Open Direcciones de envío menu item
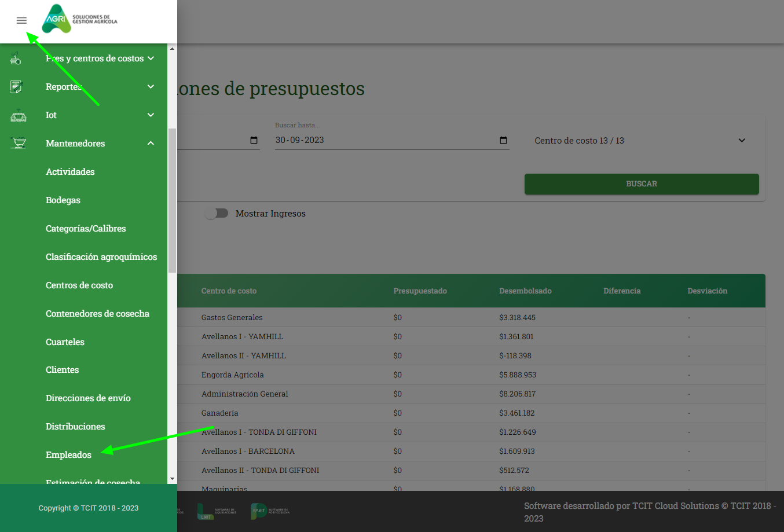 [x=88, y=398]
